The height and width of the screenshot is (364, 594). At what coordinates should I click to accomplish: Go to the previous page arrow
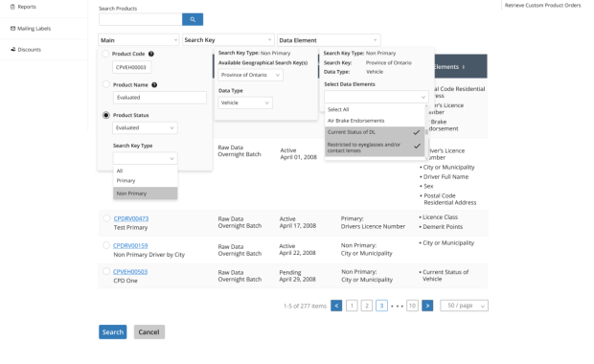coord(336,306)
